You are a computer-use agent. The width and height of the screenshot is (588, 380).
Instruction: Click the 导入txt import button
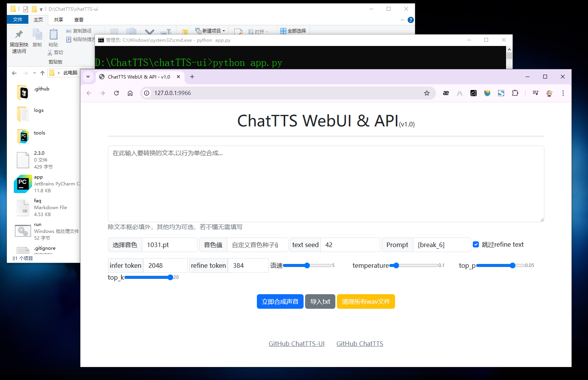(x=320, y=301)
